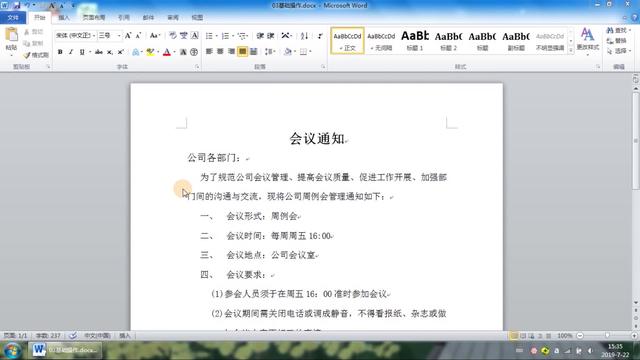The height and width of the screenshot is (360, 640).
Task: Apply the Heading 1 style
Action: 415,41
